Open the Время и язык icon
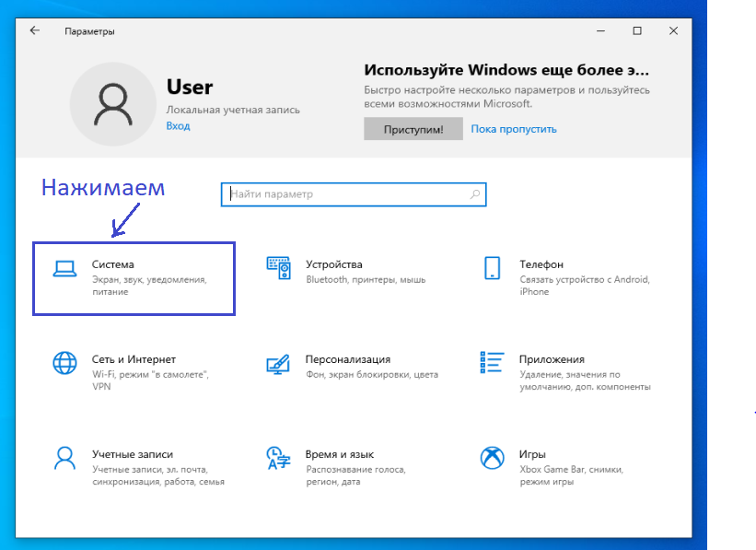The height and width of the screenshot is (550, 756). pos(278,459)
